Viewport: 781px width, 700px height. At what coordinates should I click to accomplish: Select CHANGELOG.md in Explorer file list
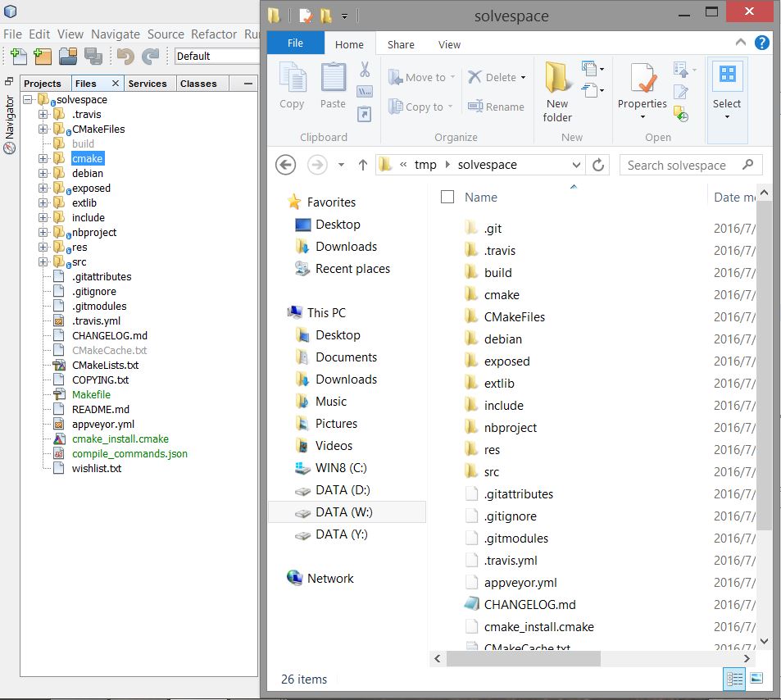(529, 605)
